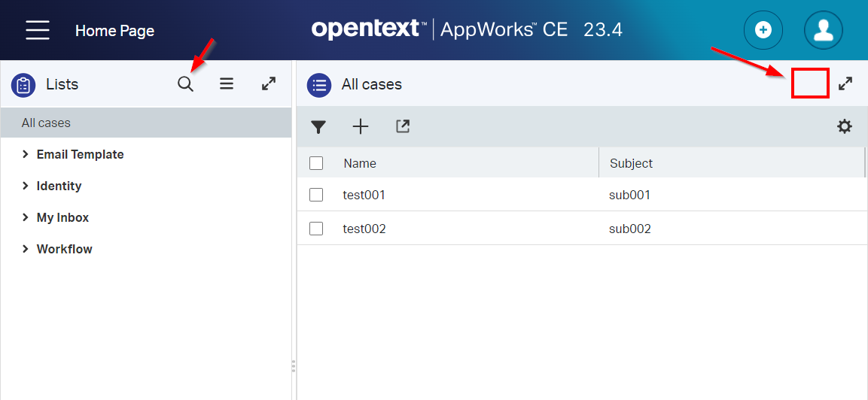Select All cases in the Lists panel

(x=46, y=123)
